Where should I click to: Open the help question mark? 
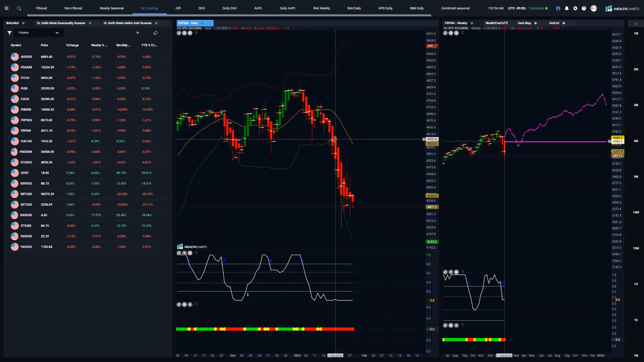coord(584,8)
